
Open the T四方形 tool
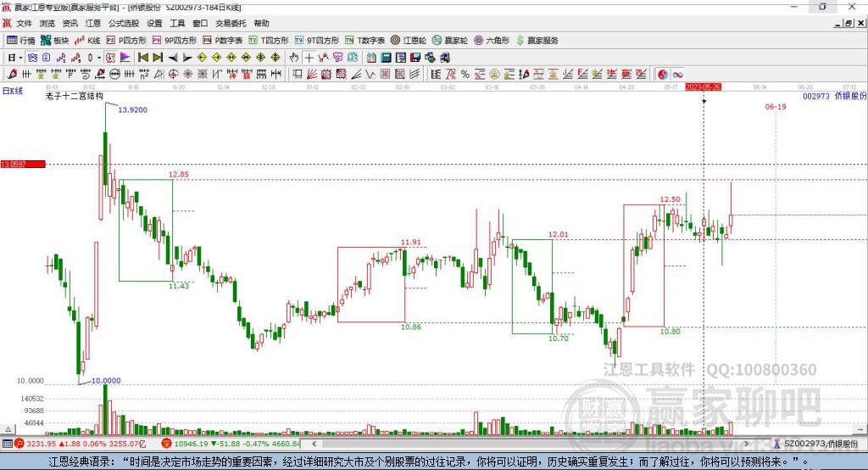(269, 41)
